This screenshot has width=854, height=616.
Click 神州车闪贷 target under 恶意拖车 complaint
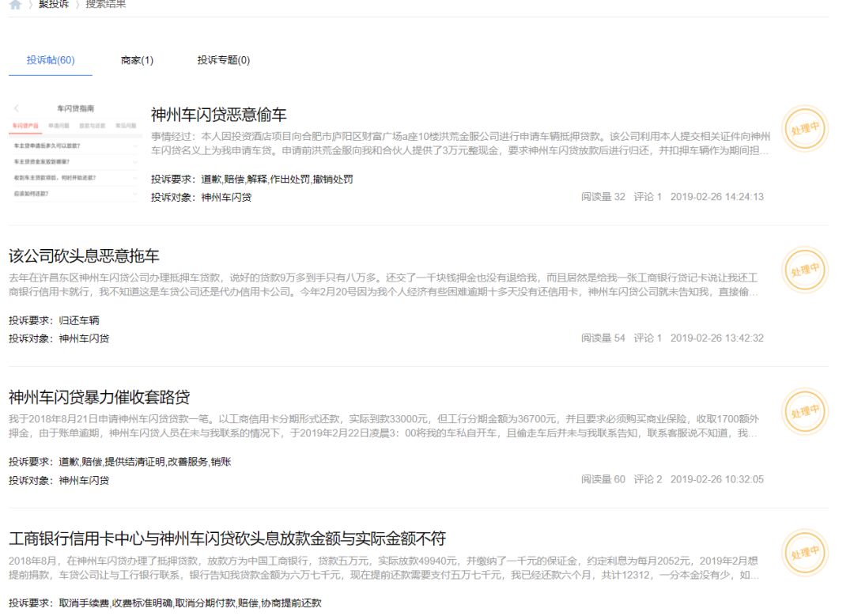pos(84,338)
